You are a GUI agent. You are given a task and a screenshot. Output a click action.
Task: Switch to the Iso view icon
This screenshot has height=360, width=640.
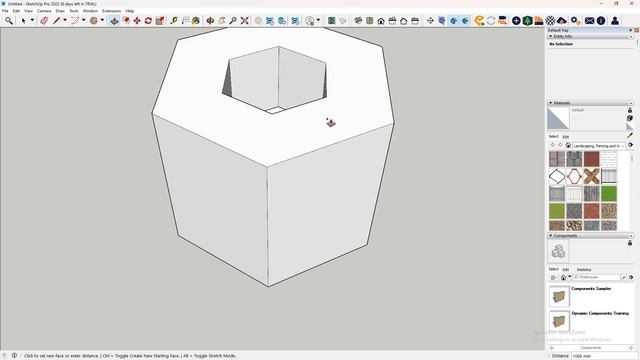358,20
